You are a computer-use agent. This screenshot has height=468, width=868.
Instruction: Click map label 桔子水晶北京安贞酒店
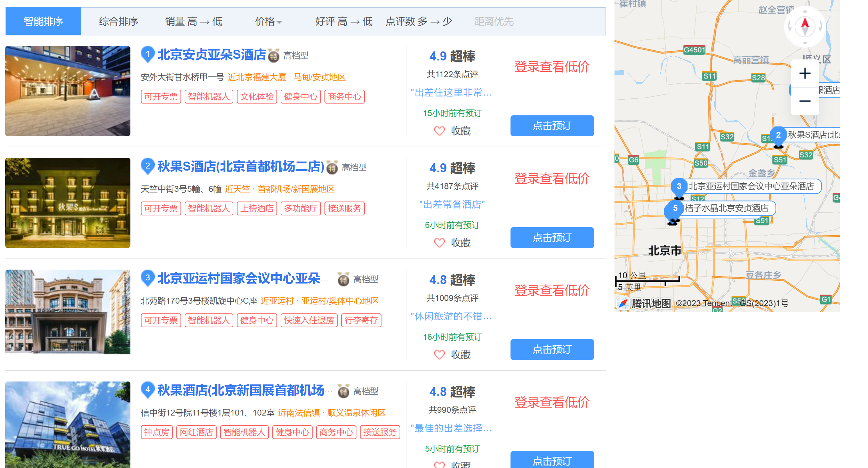(x=726, y=208)
